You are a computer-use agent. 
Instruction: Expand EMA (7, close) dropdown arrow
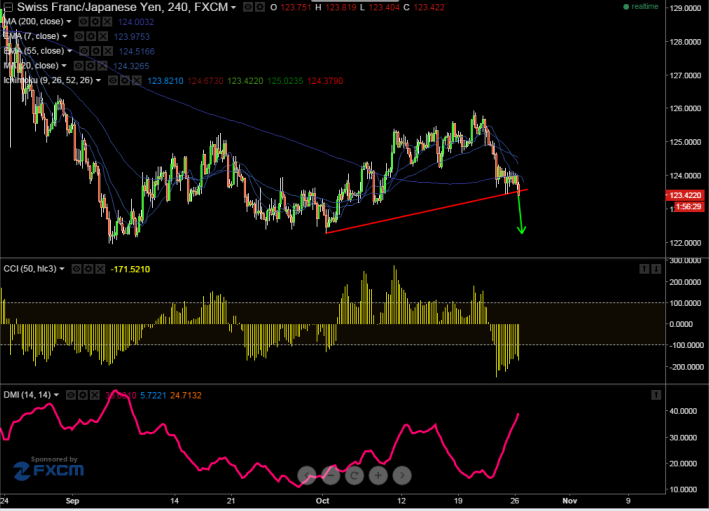65,36
